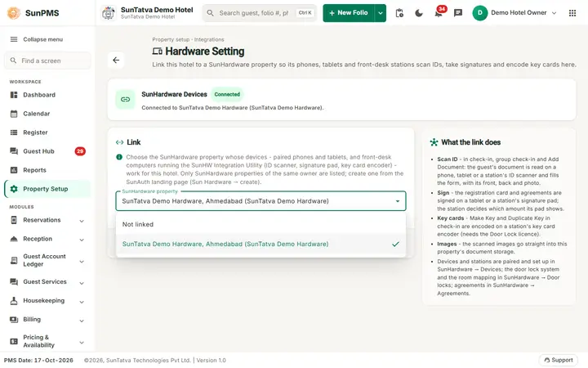Expand the Pricing & Availability chevron
The height and width of the screenshot is (368, 588).
click(82, 343)
